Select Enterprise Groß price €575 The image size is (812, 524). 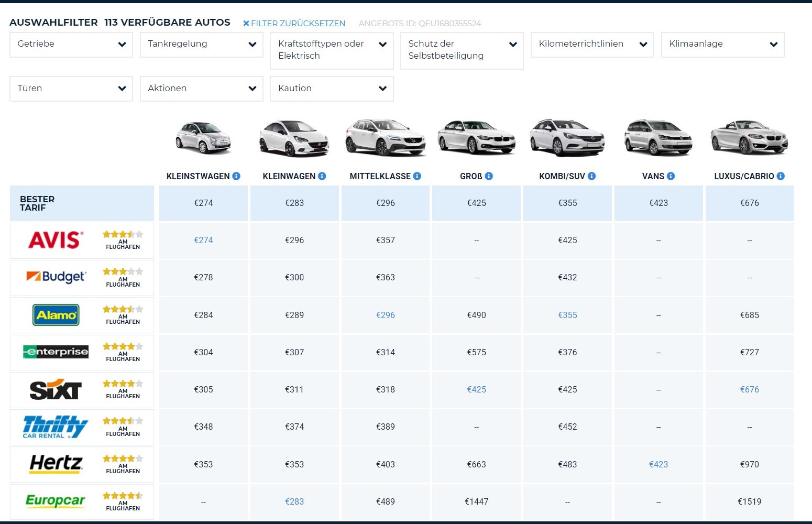[x=477, y=352]
